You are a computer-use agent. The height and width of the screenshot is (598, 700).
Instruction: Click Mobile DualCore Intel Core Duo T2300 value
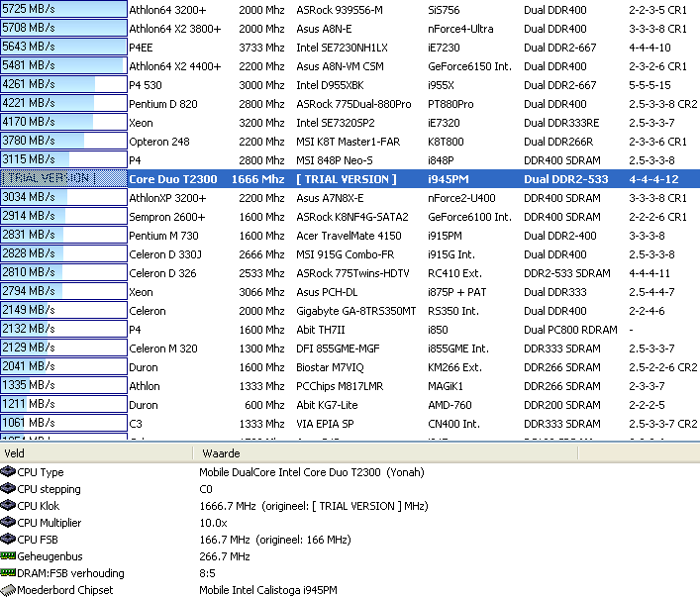[312, 472]
